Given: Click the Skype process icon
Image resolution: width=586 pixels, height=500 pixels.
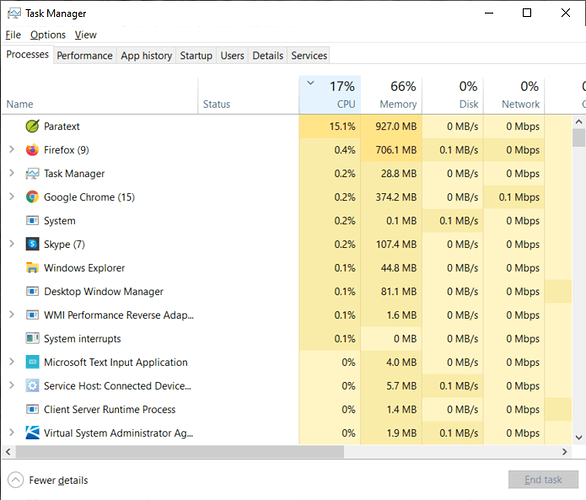Looking at the screenshot, I should (32, 244).
